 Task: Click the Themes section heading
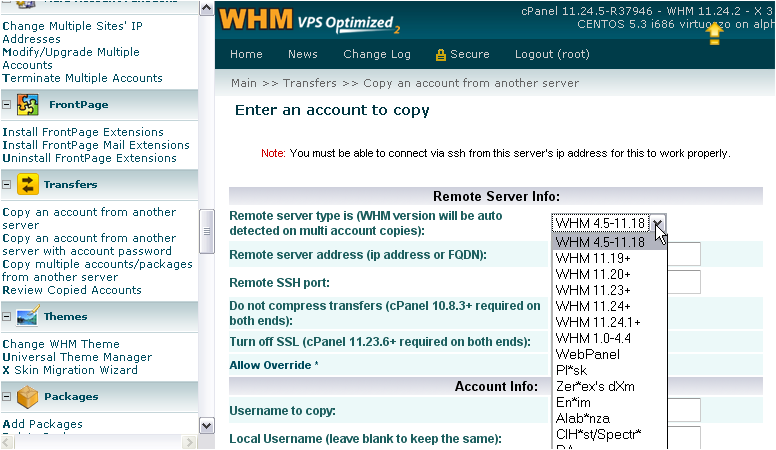(x=65, y=316)
